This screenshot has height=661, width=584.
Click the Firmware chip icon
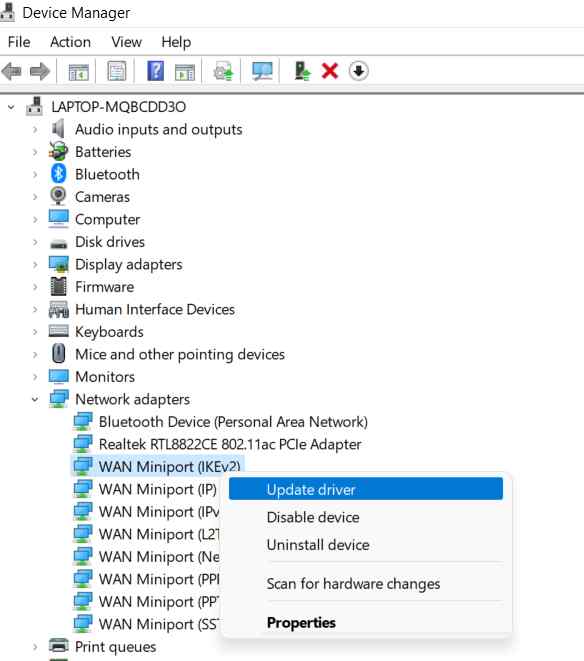pyautogui.click(x=58, y=286)
